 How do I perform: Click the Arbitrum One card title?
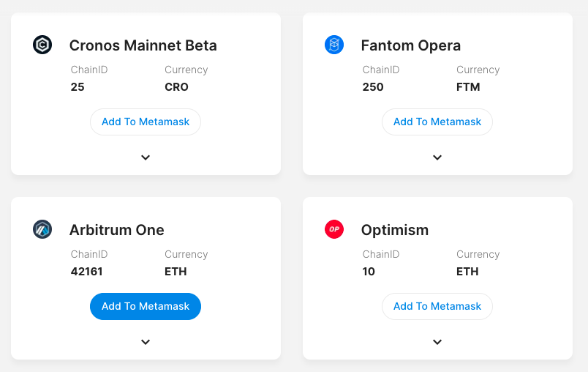pyautogui.click(x=116, y=230)
